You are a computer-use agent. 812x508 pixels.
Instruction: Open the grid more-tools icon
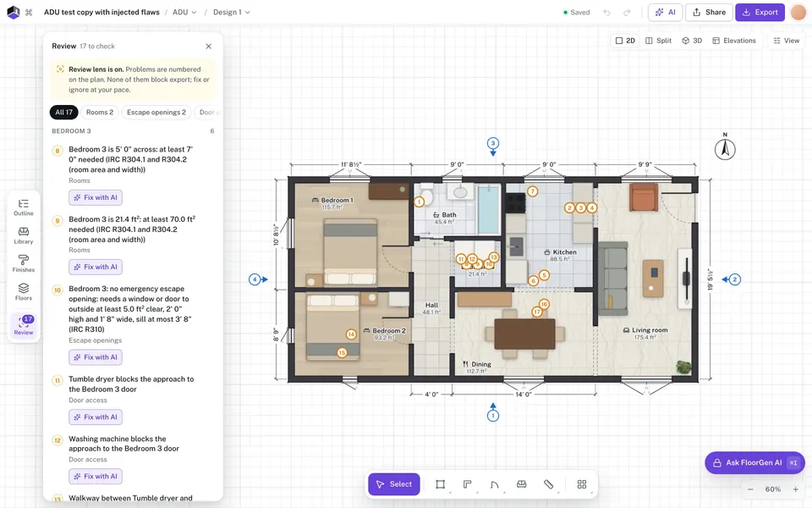tap(582, 484)
